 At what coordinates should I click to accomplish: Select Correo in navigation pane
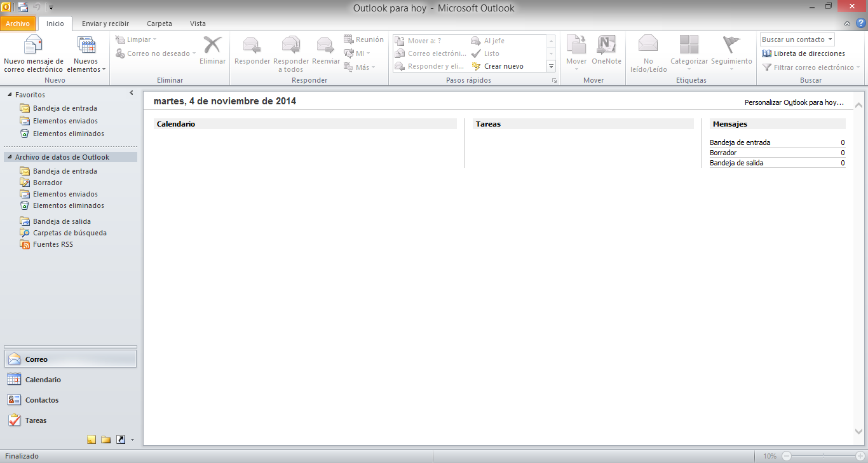70,359
